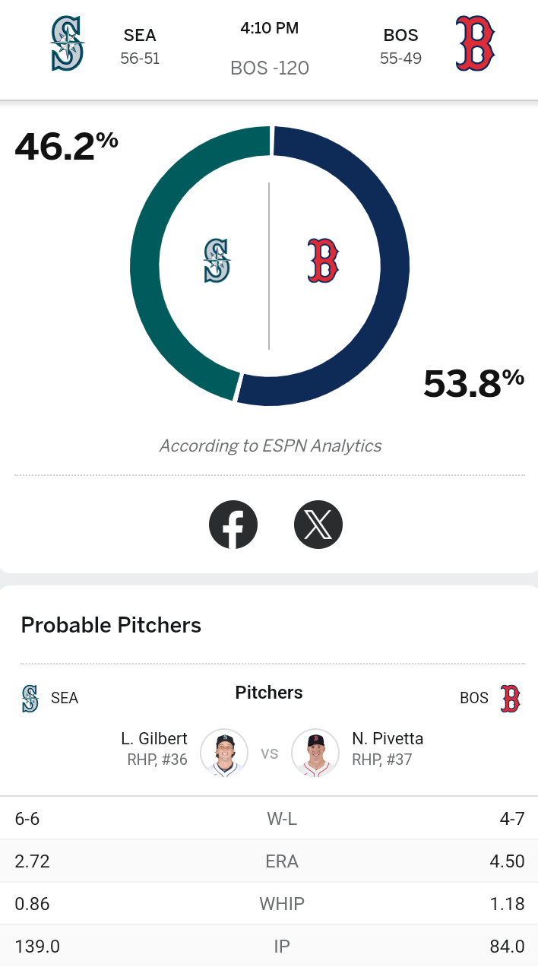This screenshot has width=538, height=980.
Task: Click the BOS -120 betting line
Action: click(x=270, y=68)
